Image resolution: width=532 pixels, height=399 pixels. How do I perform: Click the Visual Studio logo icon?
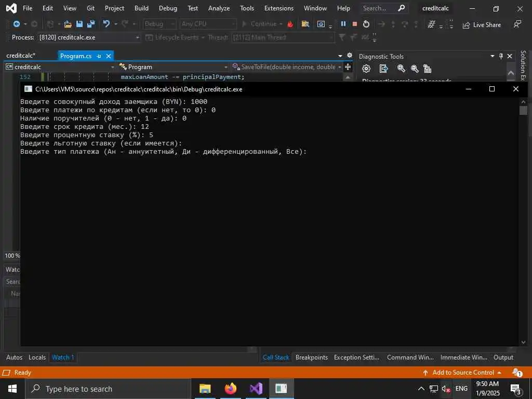pyautogui.click(x=11, y=8)
